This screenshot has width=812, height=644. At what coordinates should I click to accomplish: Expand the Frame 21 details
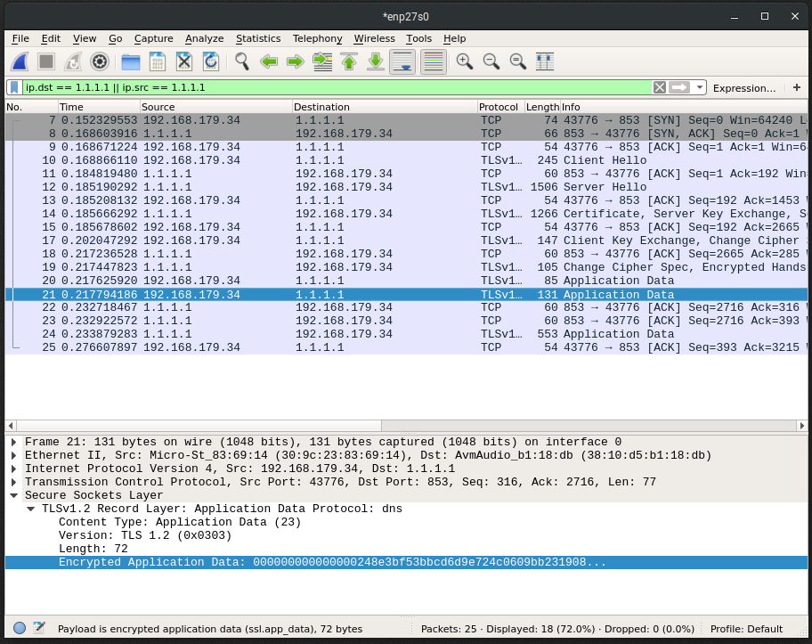point(14,442)
